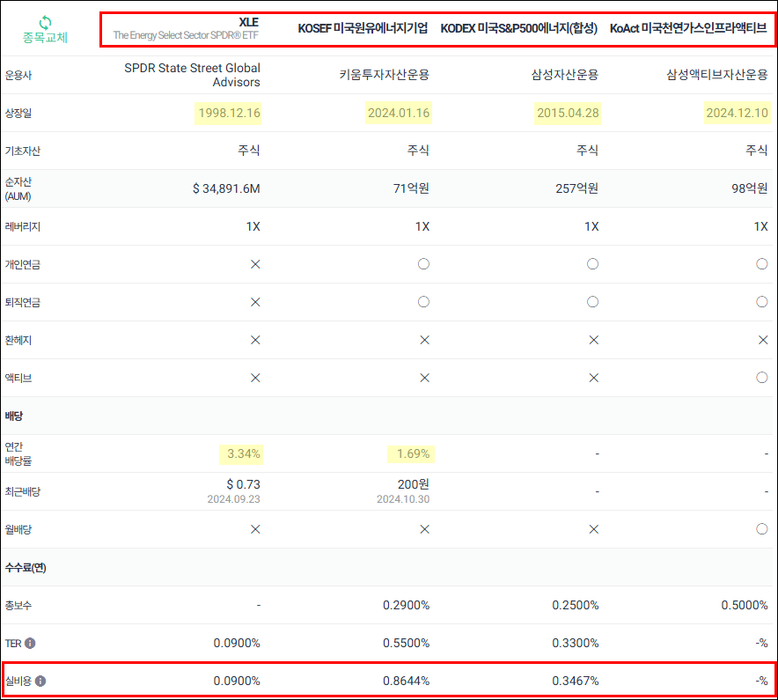The width and height of the screenshot is (778, 700).
Task: Click the dividend yield 3.34%
Action: tap(244, 453)
